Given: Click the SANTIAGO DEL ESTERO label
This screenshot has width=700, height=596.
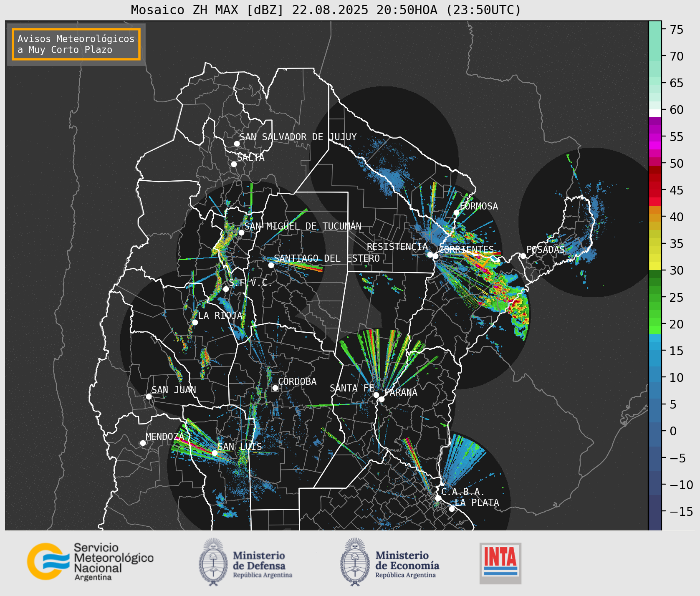Looking at the screenshot, I should [327, 258].
